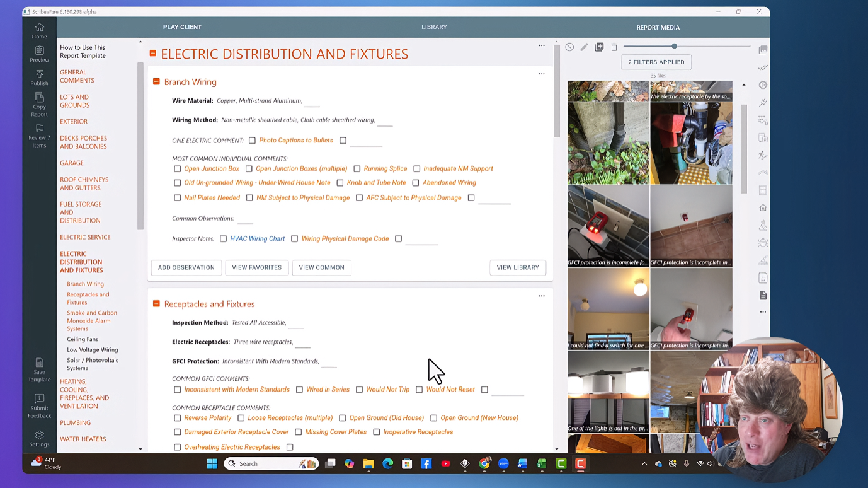Screen dimensions: 868x488
Task: Switch to the LIBRARY tab
Action: [434, 27]
